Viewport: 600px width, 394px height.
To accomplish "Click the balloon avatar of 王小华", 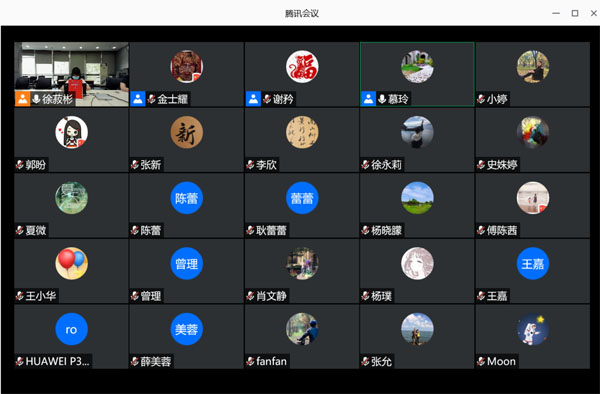I will pyautogui.click(x=72, y=264).
